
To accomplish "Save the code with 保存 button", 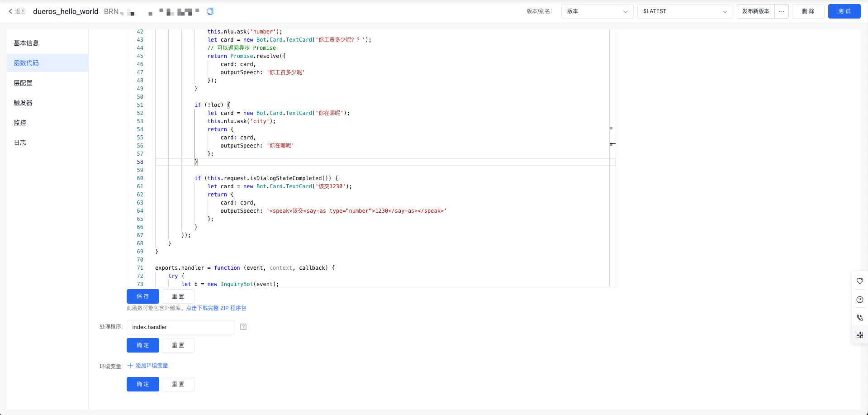I will pyautogui.click(x=143, y=296).
